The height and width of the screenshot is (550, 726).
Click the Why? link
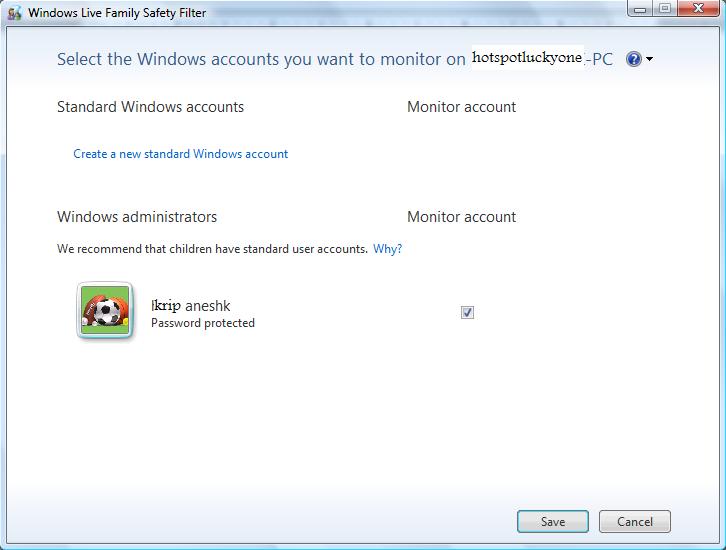(388, 249)
